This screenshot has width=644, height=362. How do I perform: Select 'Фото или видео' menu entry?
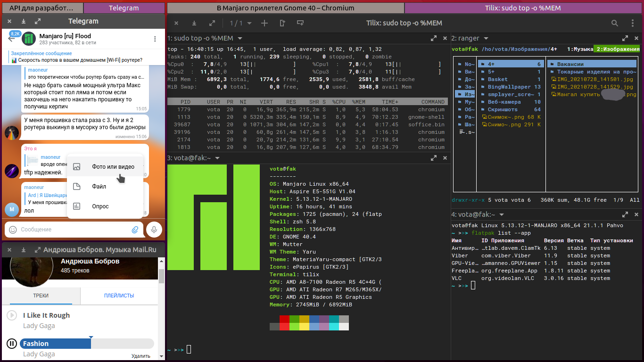pyautogui.click(x=105, y=167)
